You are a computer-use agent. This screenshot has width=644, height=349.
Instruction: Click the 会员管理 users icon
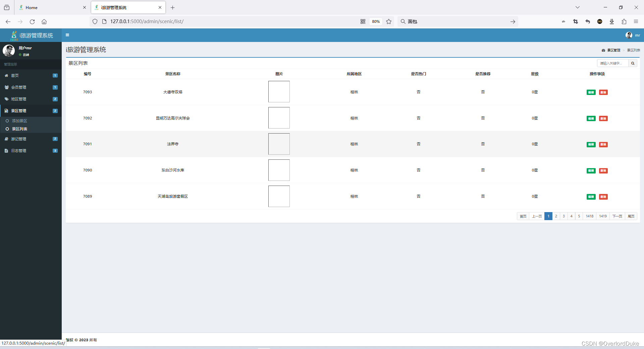[x=6, y=87]
